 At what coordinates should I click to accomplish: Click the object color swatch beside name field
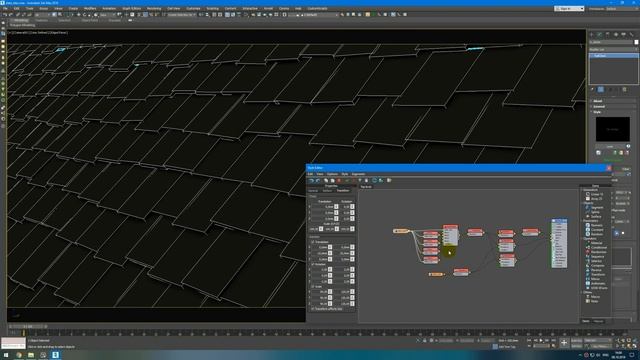[x=636, y=42]
